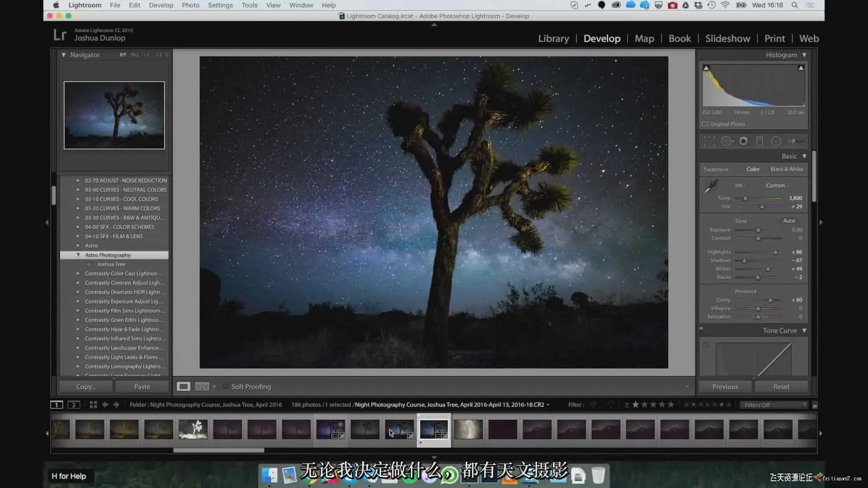Select the Radial Filter tool
The width and height of the screenshot is (868, 488).
[x=776, y=141]
